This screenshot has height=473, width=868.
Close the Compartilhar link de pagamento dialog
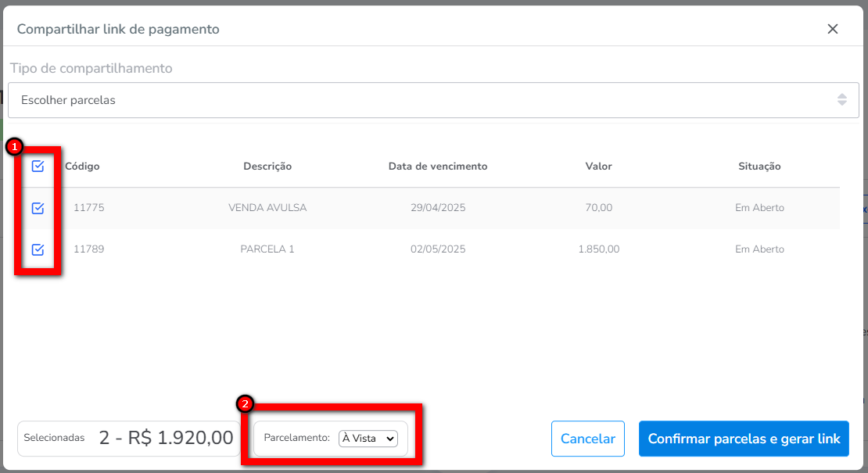tap(833, 29)
